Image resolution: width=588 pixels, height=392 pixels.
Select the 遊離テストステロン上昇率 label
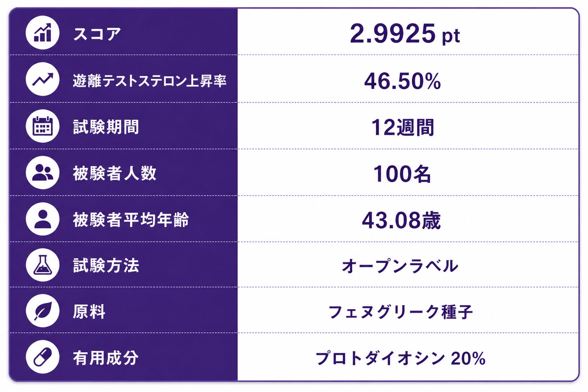point(150,81)
